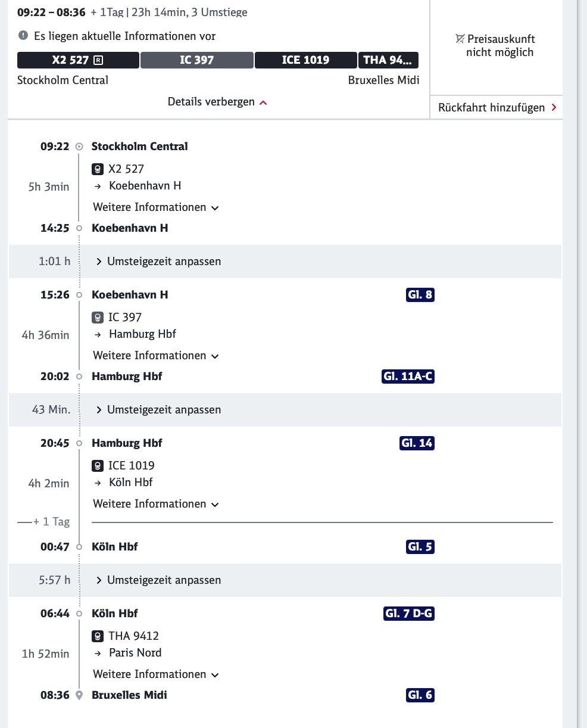Expand Weitere Informationen under X2 527

coord(156,207)
